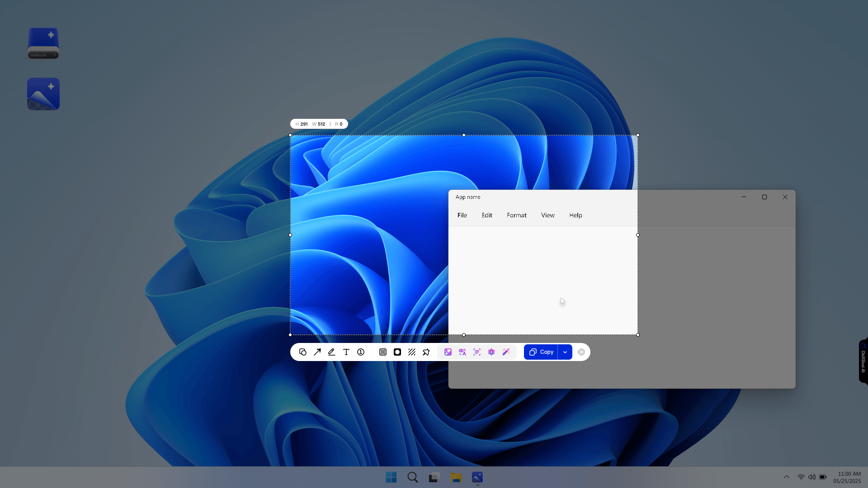Open the text recognition OCR tool
868x488 pixels.
coord(477,352)
